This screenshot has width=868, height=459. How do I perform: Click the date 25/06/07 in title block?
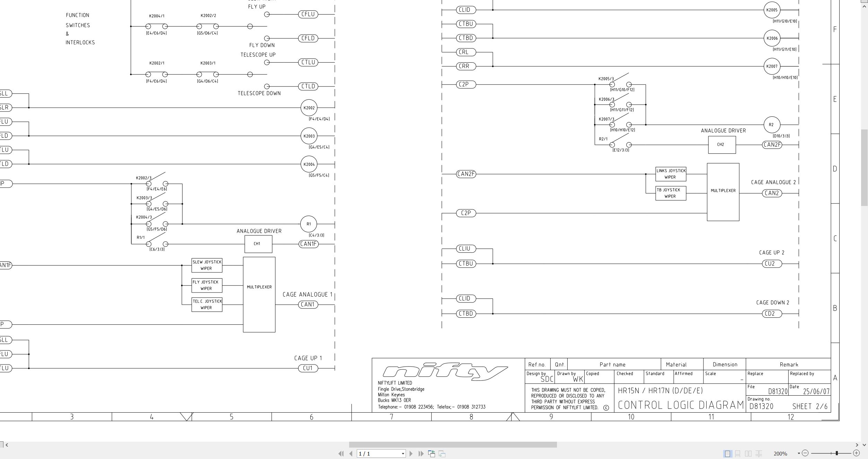click(x=816, y=391)
